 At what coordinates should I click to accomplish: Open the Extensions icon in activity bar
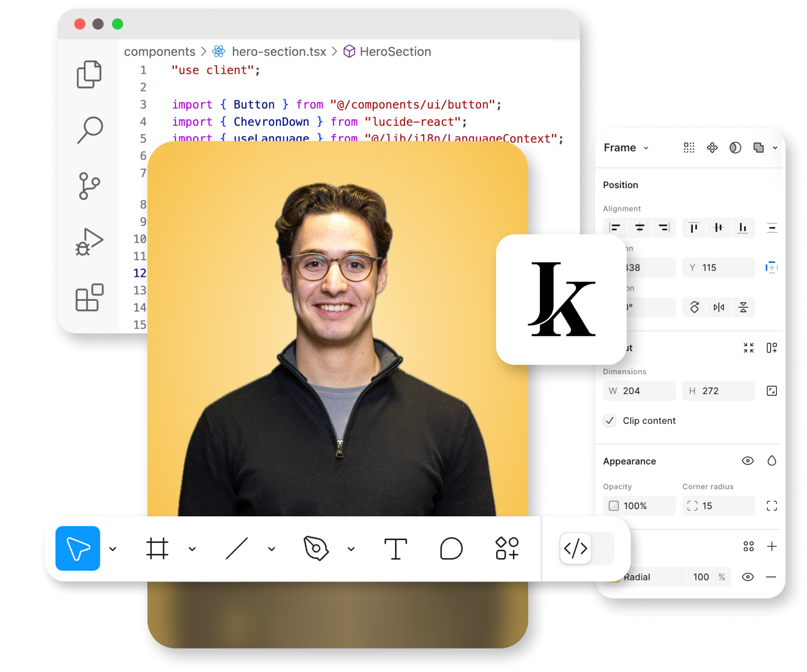pyautogui.click(x=90, y=297)
